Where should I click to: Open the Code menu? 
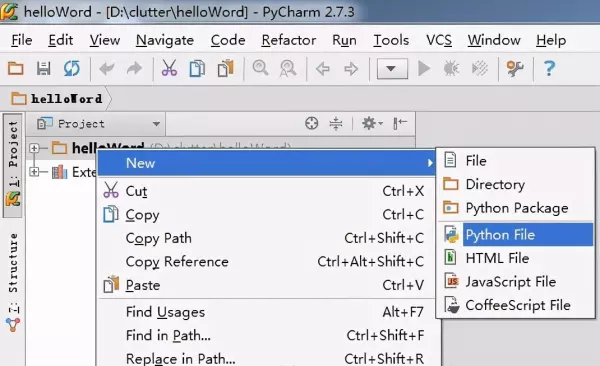228,40
